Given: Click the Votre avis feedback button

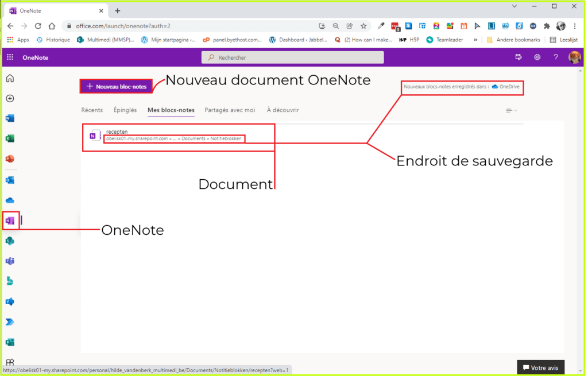Looking at the screenshot, I should click(x=540, y=368).
